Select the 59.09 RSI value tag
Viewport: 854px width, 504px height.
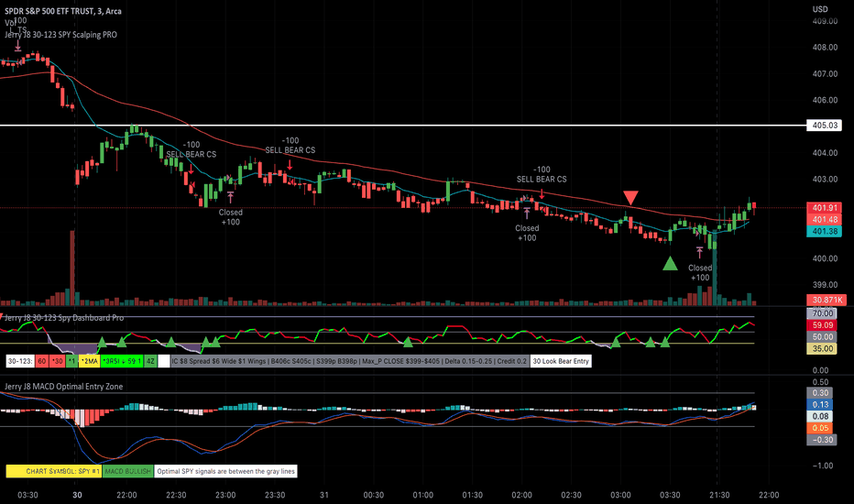pyautogui.click(x=823, y=325)
